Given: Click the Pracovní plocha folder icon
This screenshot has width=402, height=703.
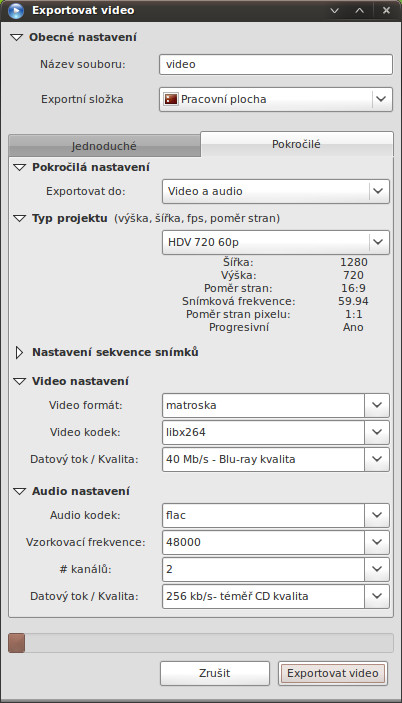Looking at the screenshot, I should click(171, 99).
